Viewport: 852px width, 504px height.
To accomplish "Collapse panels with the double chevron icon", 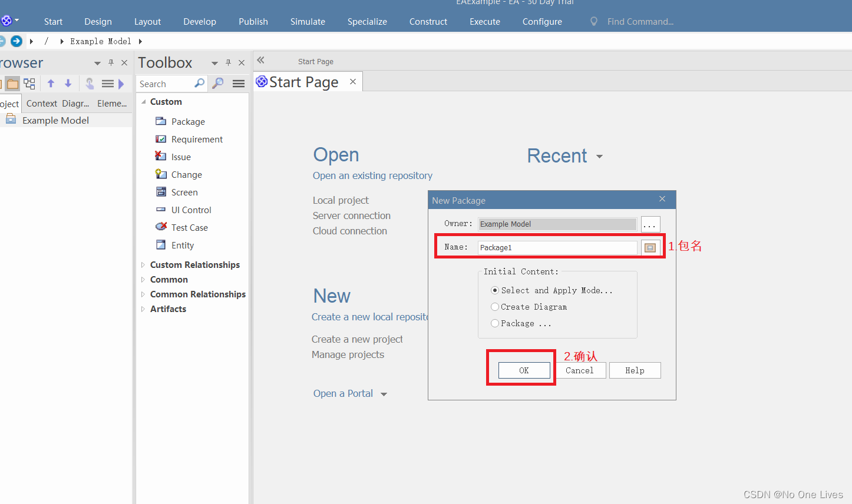I will pos(261,60).
